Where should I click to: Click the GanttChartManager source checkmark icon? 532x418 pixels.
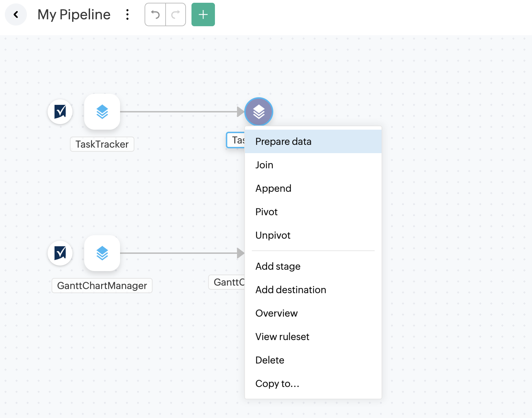click(x=60, y=253)
